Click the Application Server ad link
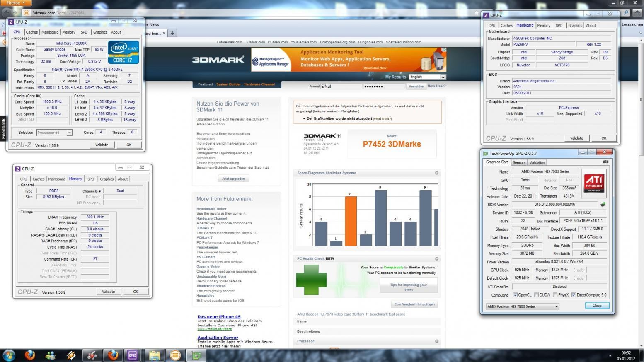The width and height of the screenshot is (644, 362). tap(218, 337)
